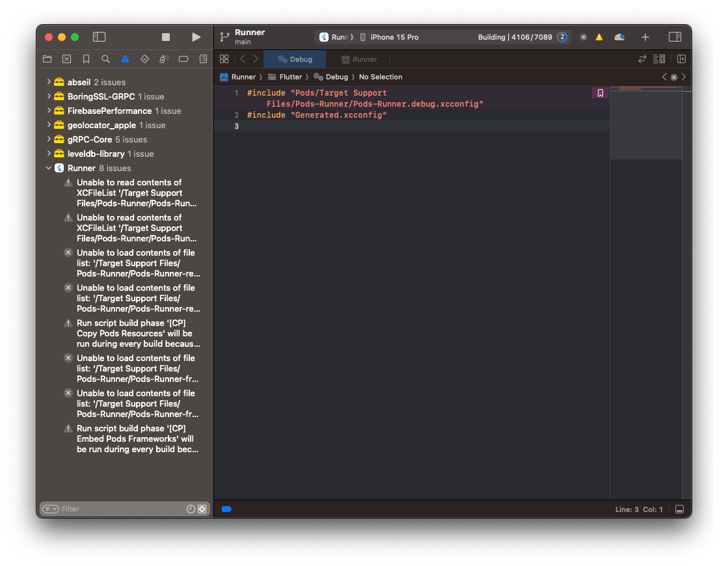The height and width of the screenshot is (566, 728).
Task: Adjust editor options menu
Action: coord(659,59)
